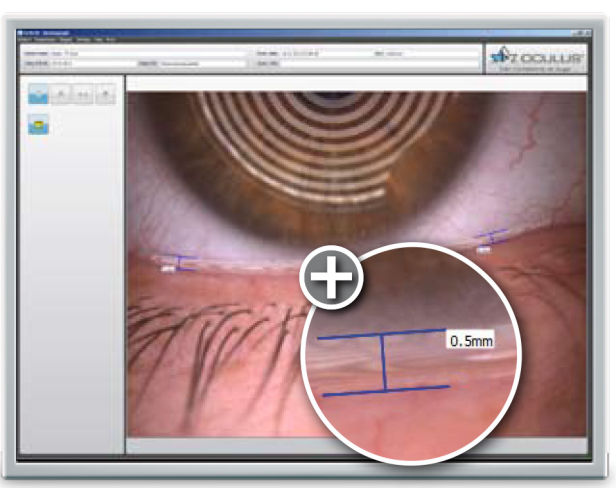Select the 0.5mm measurement label in the magnified view

click(x=470, y=341)
